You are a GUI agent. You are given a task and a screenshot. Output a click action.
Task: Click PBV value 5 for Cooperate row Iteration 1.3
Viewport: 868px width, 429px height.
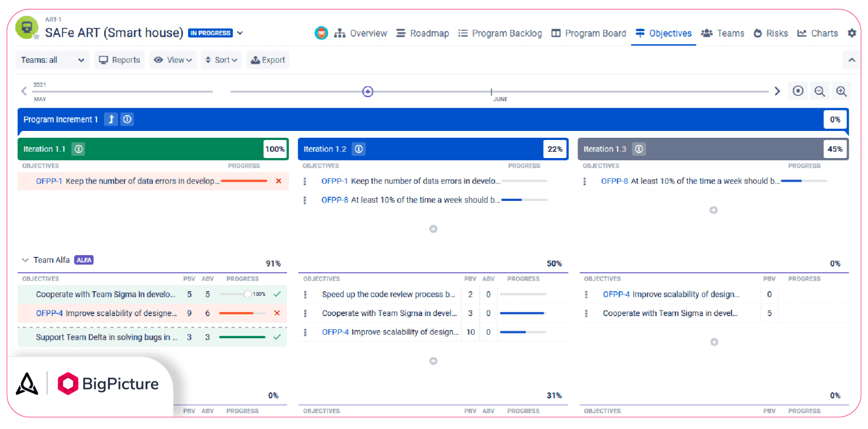tap(769, 313)
